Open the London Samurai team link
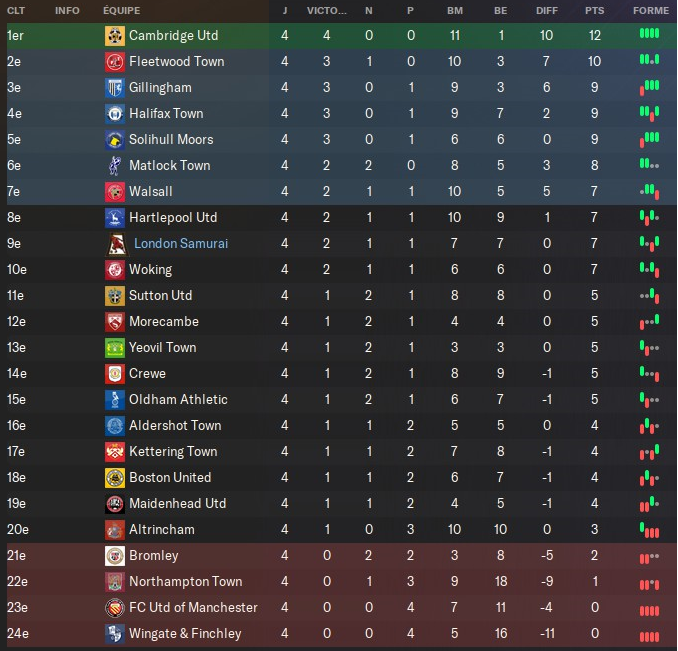The image size is (678, 651). (x=181, y=244)
